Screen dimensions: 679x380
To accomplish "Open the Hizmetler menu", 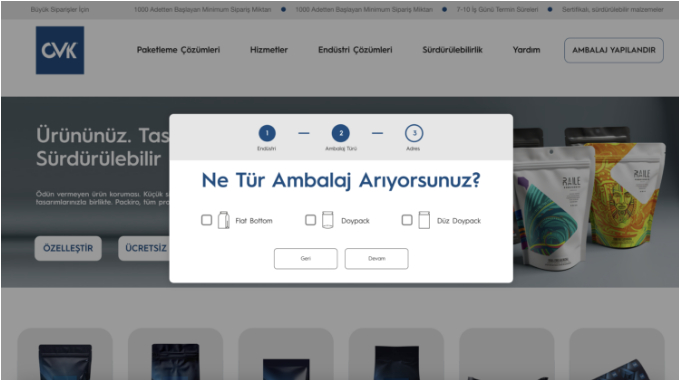I will (x=269, y=50).
